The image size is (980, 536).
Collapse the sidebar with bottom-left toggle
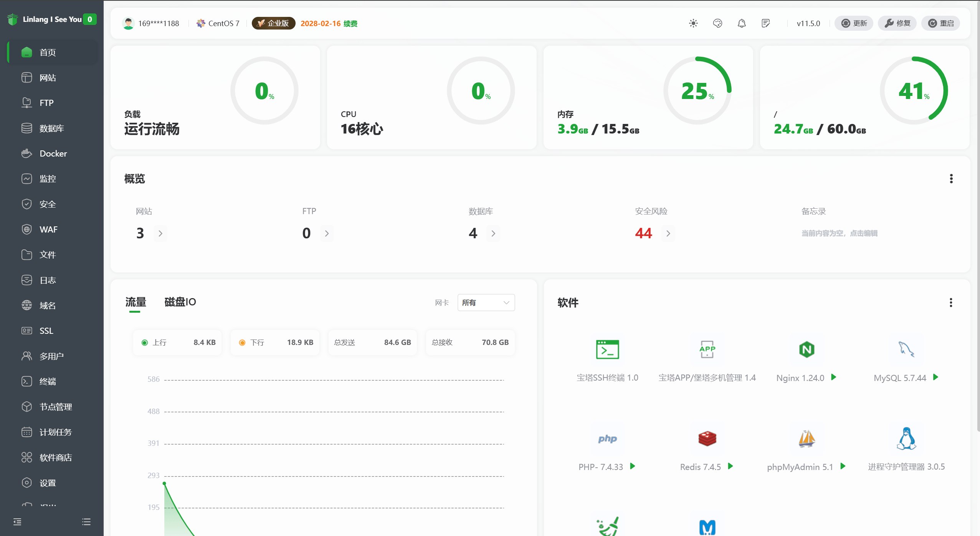(17, 521)
